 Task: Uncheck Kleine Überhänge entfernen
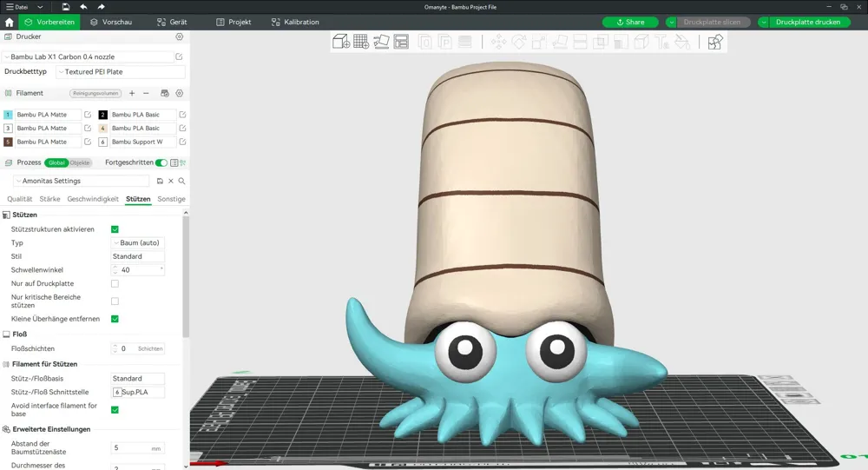click(x=115, y=319)
